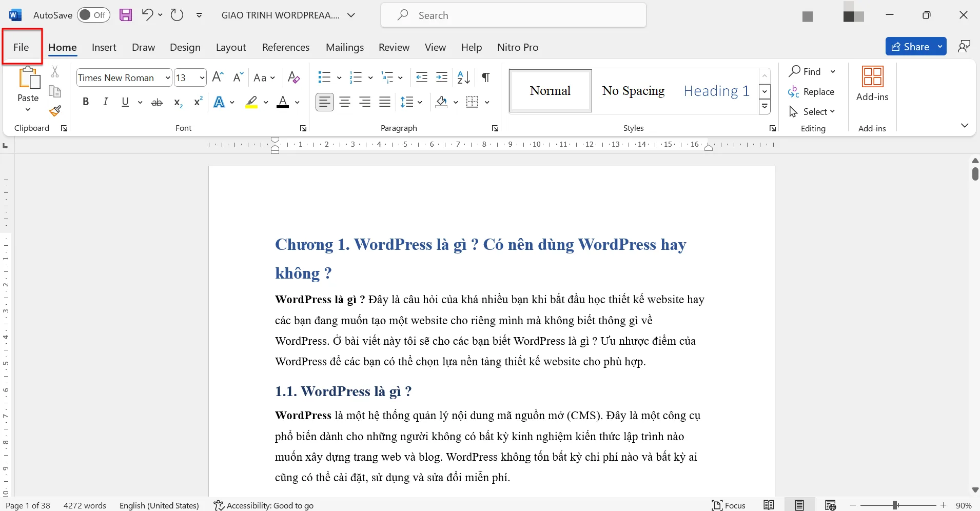
Task: Switch to Web Layout view in status bar
Action: pyautogui.click(x=830, y=505)
